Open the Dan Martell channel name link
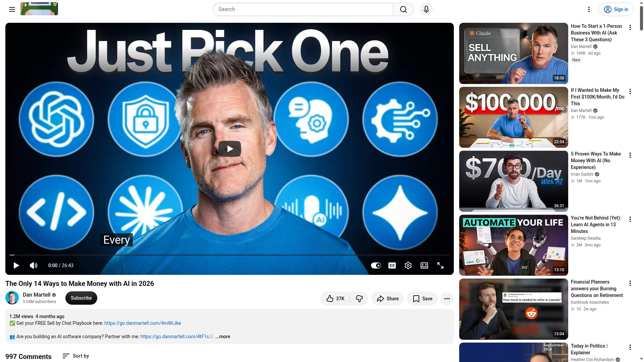 click(x=37, y=295)
